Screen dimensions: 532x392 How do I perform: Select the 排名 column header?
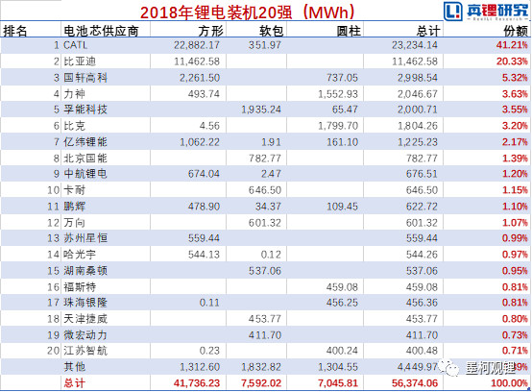[x=15, y=31]
